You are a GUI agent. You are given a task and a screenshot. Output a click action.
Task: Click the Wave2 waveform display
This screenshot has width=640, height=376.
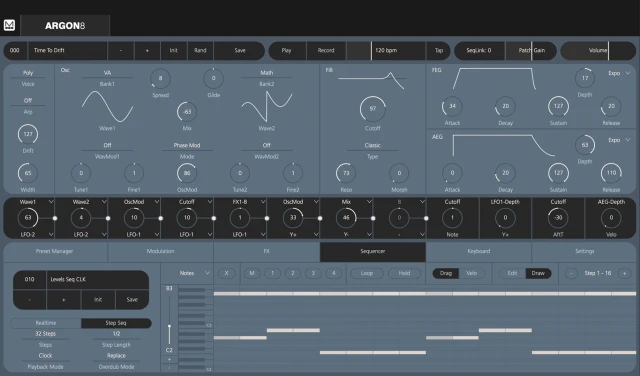tap(267, 106)
